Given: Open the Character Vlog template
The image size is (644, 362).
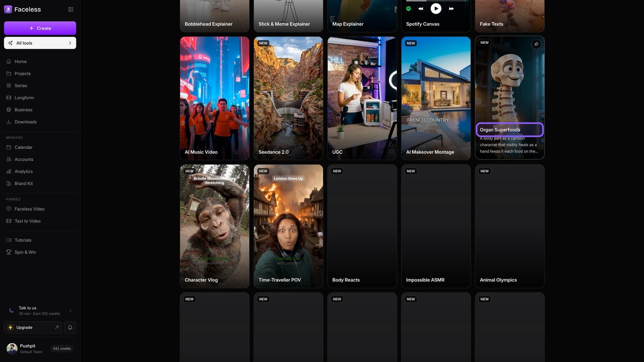Looking at the screenshot, I should pos(215,226).
